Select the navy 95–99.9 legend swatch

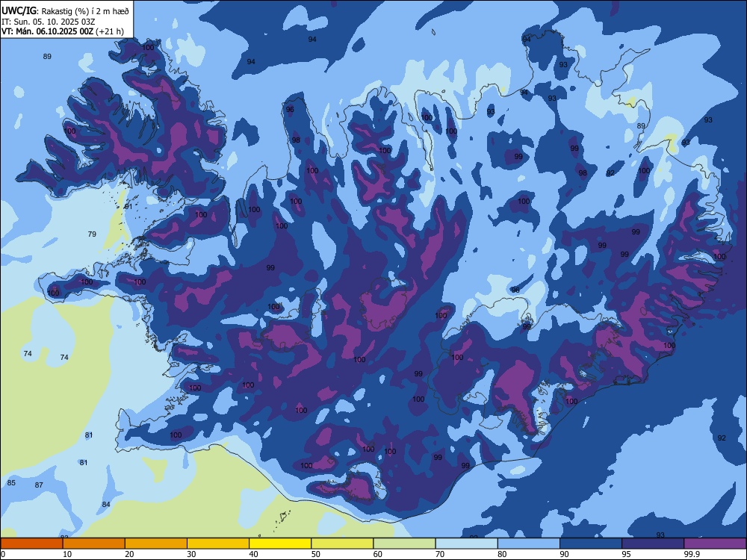tap(653, 544)
